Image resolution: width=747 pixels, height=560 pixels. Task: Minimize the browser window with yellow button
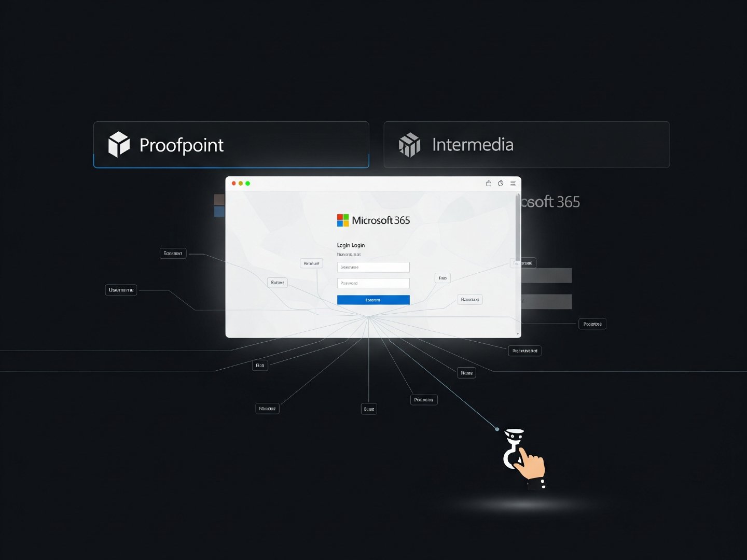pos(241,184)
